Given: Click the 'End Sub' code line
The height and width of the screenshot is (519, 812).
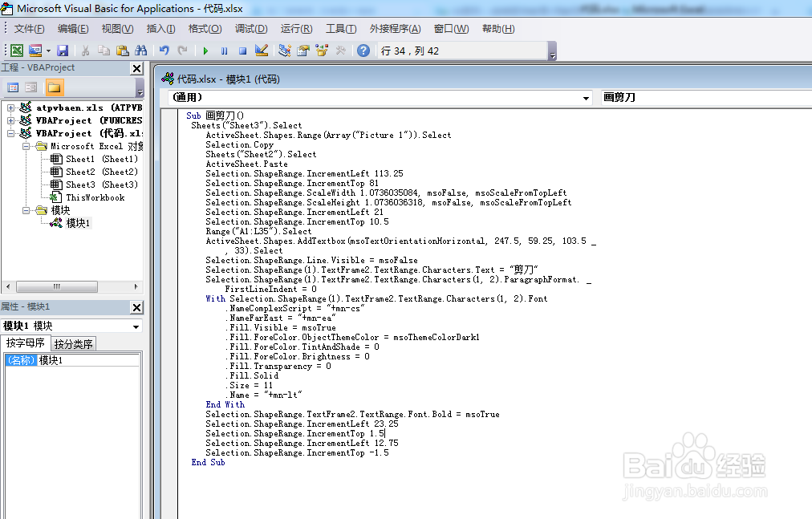Looking at the screenshot, I should (208, 463).
